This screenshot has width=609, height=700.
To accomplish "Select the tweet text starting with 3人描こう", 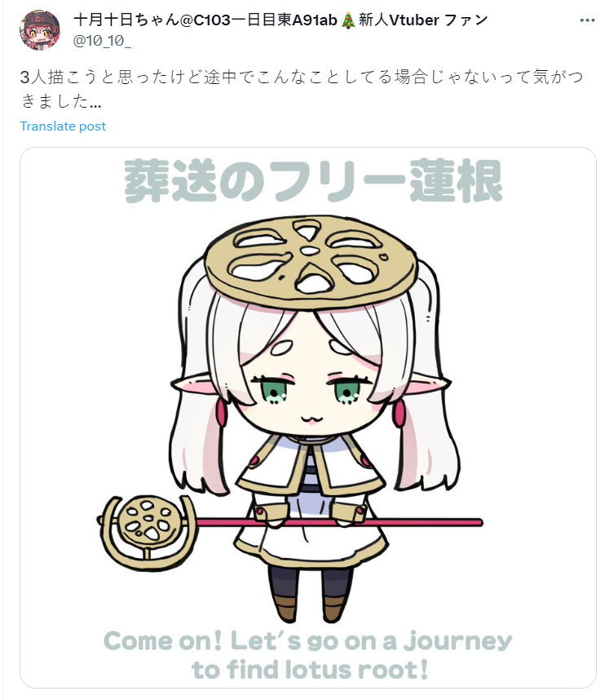I will pyautogui.click(x=302, y=89).
